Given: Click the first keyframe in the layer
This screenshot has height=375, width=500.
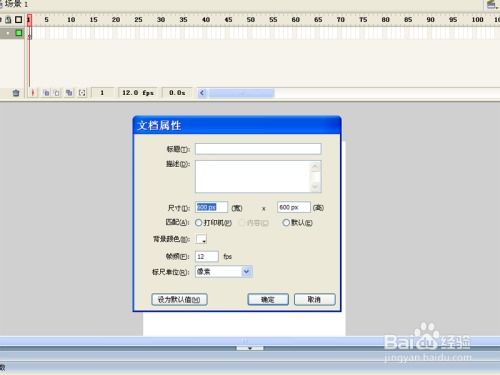Looking at the screenshot, I should pos(29,34).
